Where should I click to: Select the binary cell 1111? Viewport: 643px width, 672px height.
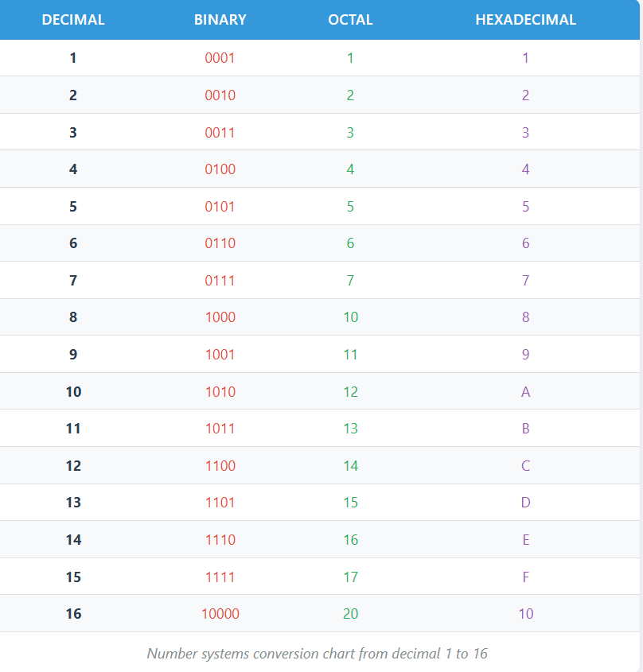[220, 577]
